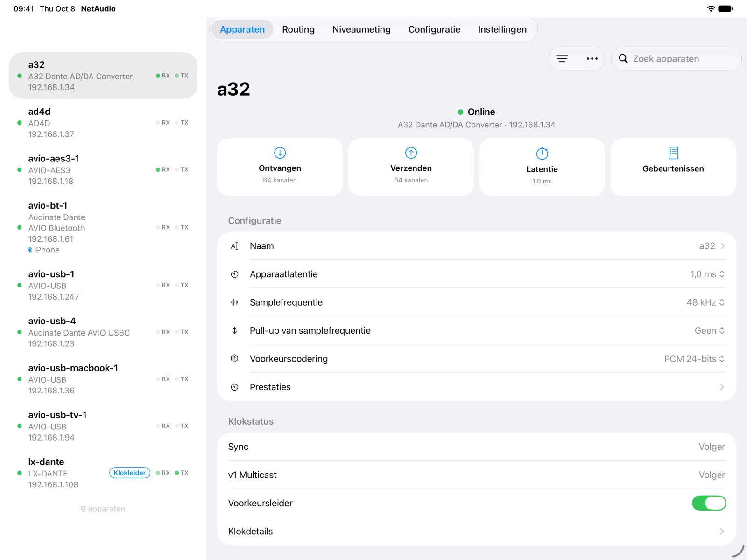Click the Samplefrequentie waveform icon
Screen dimensions: 747x560
pos(234,302)
